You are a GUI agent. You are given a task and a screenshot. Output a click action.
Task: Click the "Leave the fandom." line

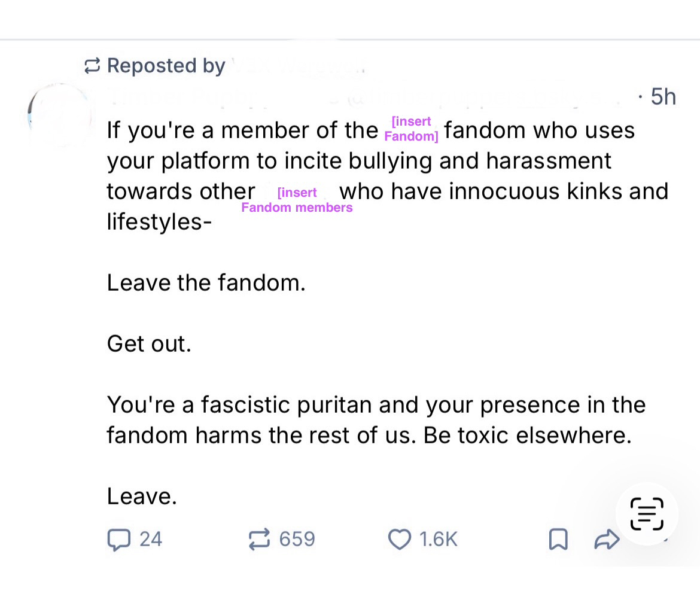click(206, 283)
